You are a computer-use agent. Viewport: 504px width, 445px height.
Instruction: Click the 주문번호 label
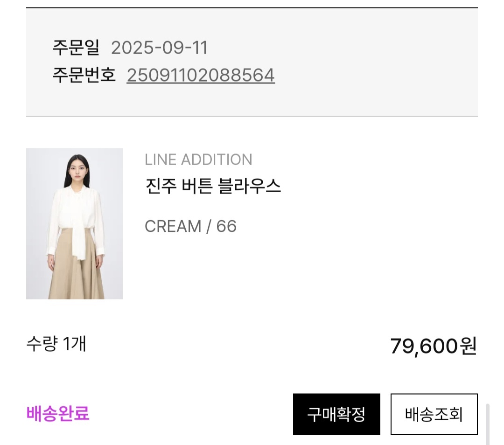[x=84, y=75]
